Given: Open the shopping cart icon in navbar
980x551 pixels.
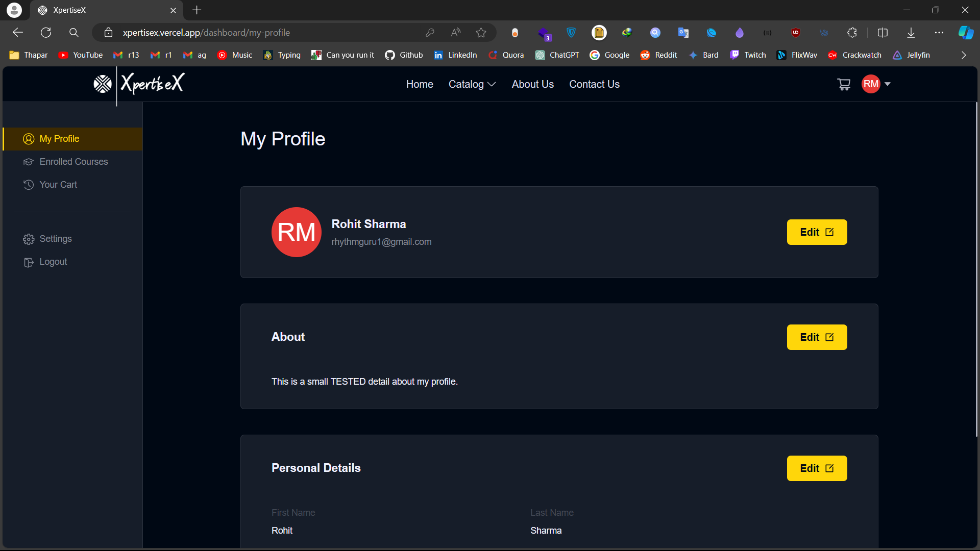Looking at the screenshot, I should 844,84.
